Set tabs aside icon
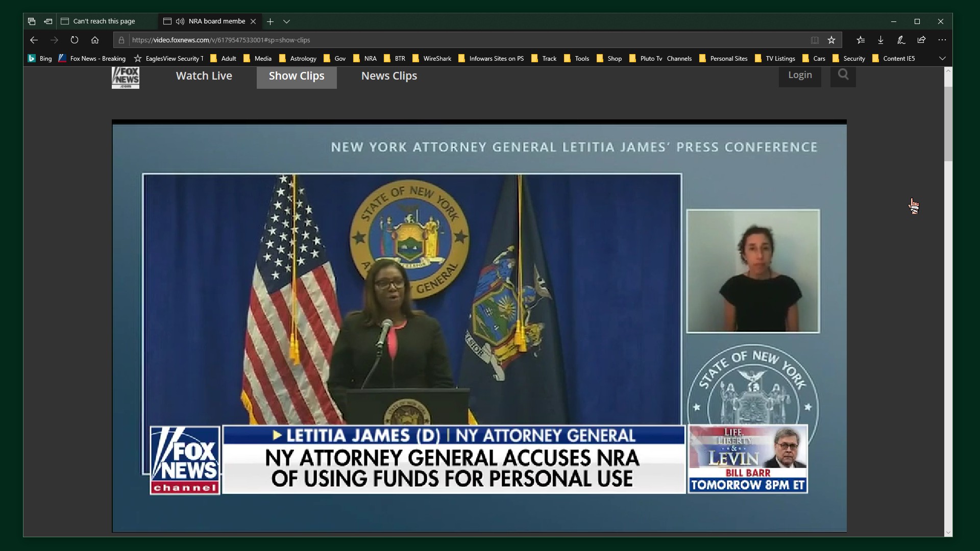 [48, 21]
